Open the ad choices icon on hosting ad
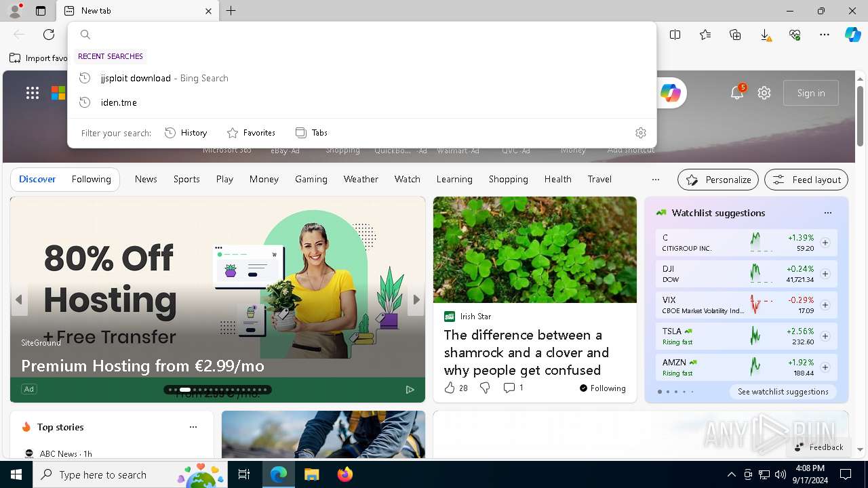The height and width of the screenshot is (488, 868). pos(410,389)
